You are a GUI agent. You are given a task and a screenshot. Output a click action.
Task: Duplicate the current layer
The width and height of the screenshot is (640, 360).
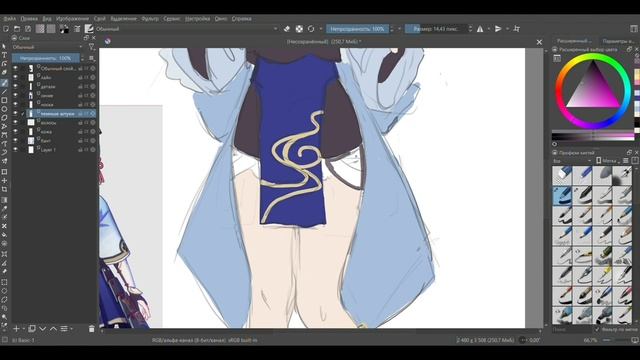click(x=31, y=329)
